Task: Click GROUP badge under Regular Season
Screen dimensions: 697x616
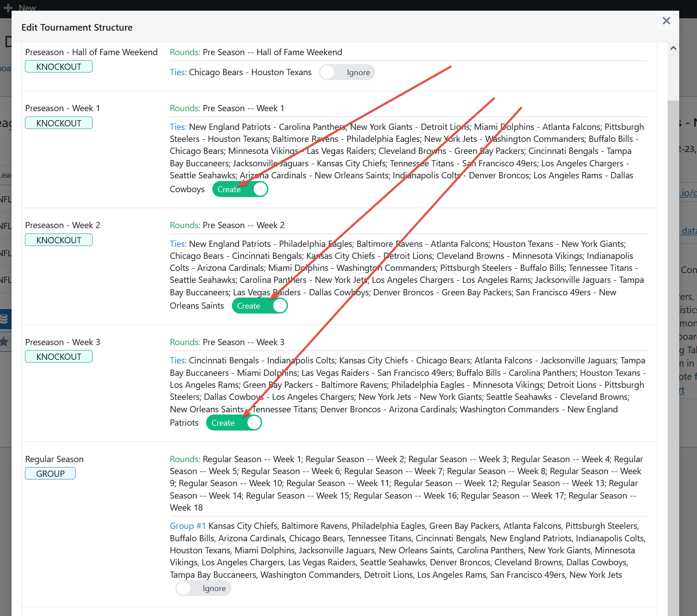Action: (x=50, y=474)
